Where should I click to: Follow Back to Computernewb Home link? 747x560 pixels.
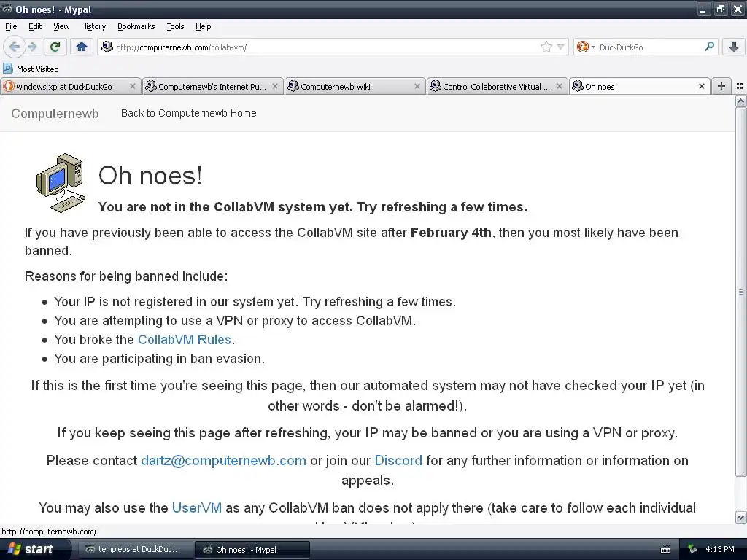click(189, 113)
